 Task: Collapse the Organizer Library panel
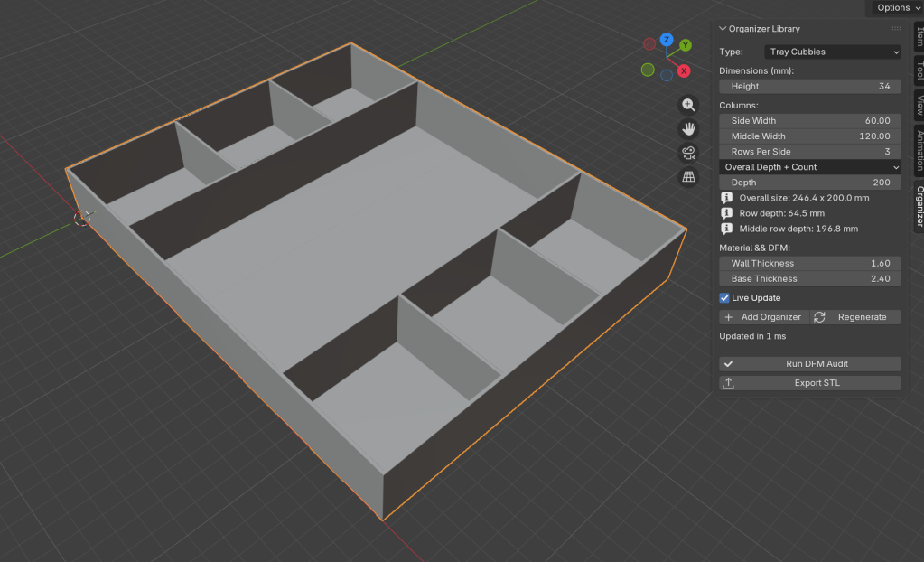coord(723,28)
